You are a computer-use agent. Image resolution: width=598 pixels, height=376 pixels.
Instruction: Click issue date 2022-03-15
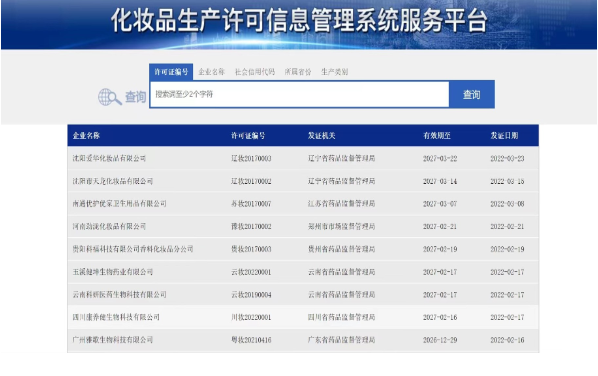[x=507, y=181]
